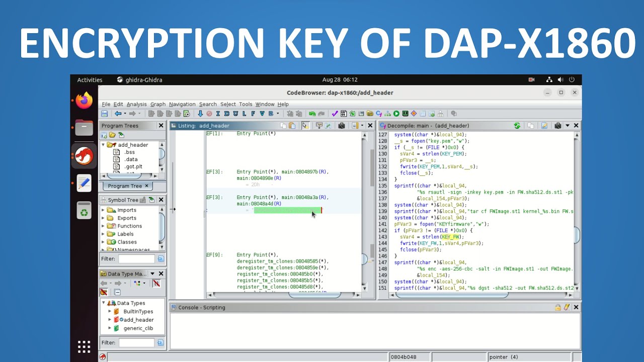Click the 'U' next-undefined navigation icon

tap(235, 114)
